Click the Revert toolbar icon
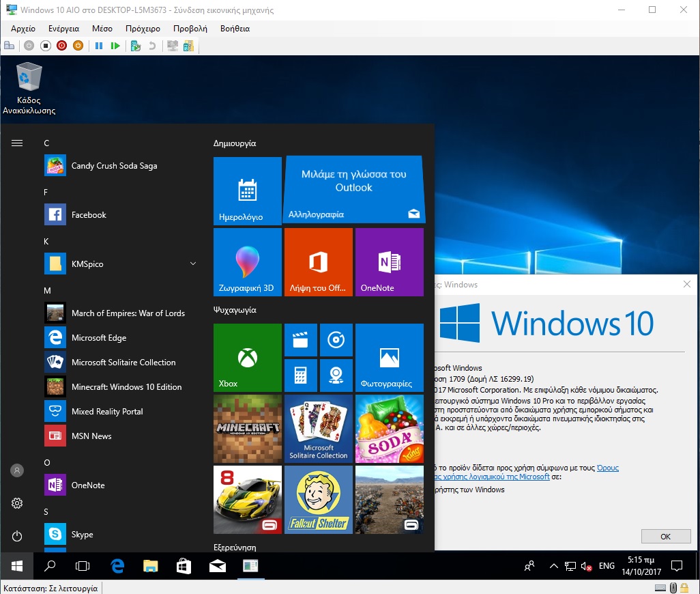The height and width of the screenshot is (594, 700). pyautogui.click(x=152, y=46)
